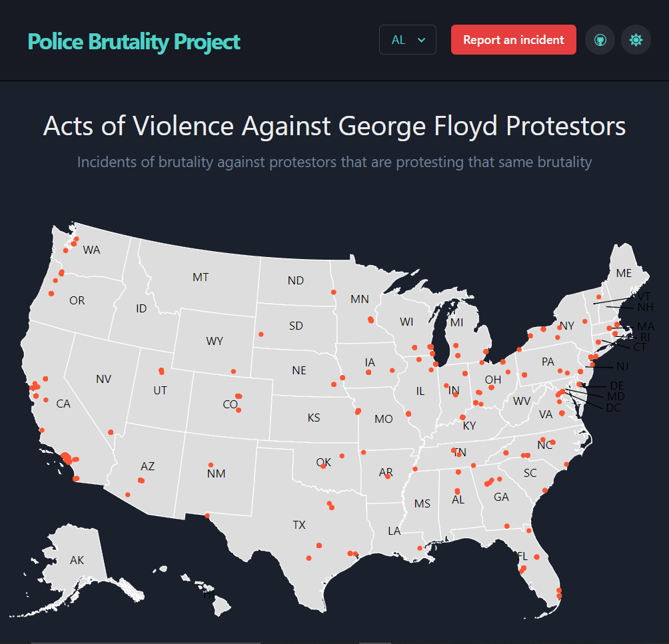Toggle light mode with the sun icon
The image size is (669, 644).
(x=636, y=40)
